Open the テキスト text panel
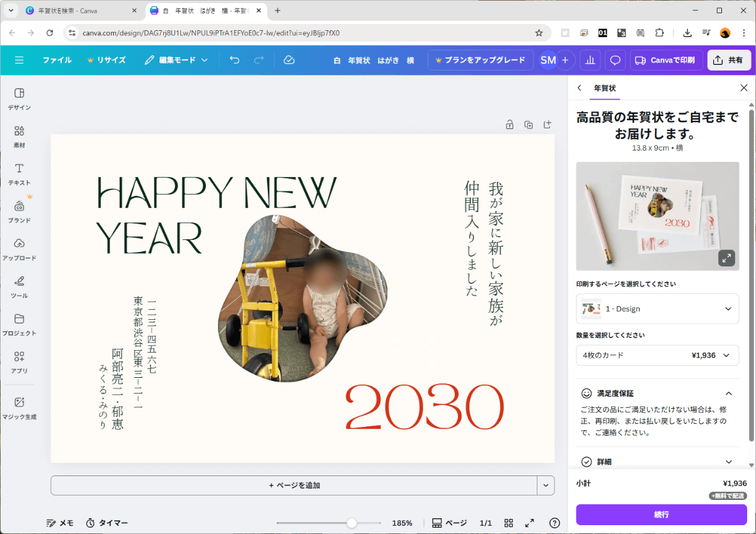 (x=19, y=174)
